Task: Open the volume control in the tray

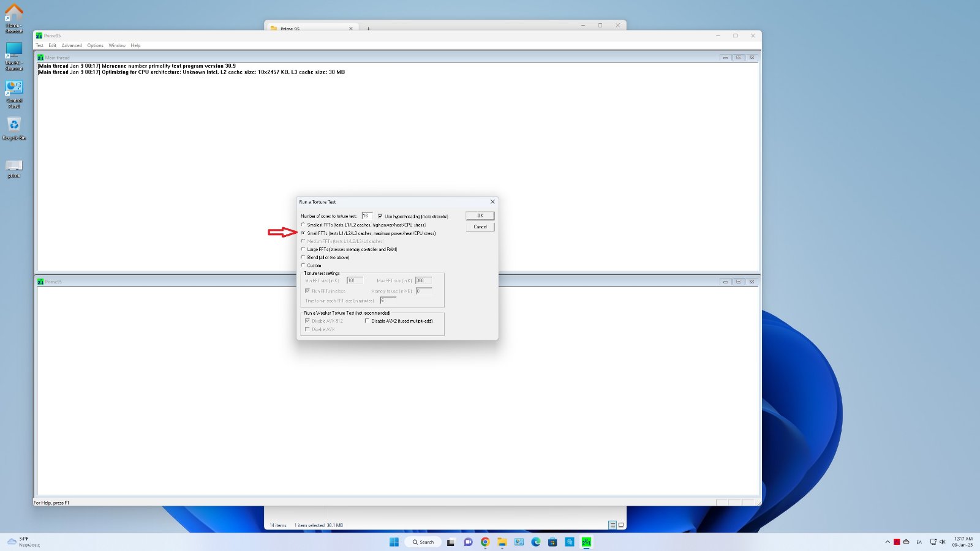Action: [x=943, y=542]
